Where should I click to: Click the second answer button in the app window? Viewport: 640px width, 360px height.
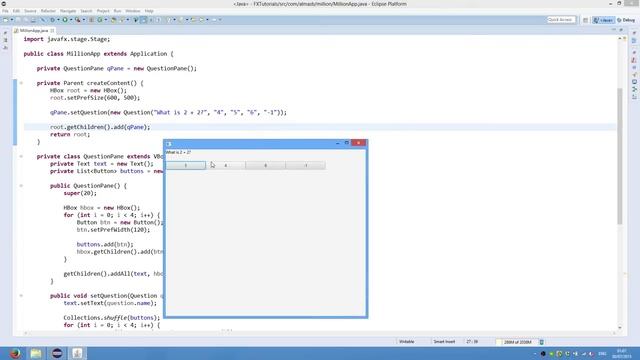tap(226, 165)
